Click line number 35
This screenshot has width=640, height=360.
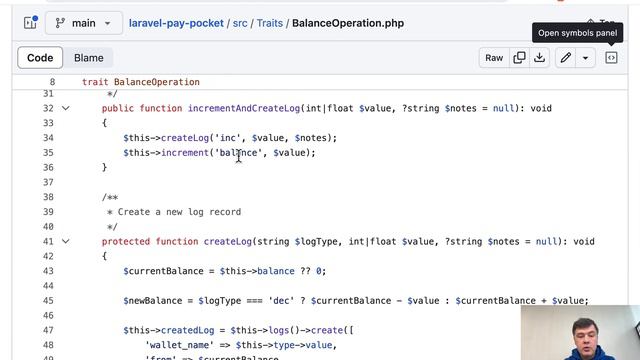48,153
